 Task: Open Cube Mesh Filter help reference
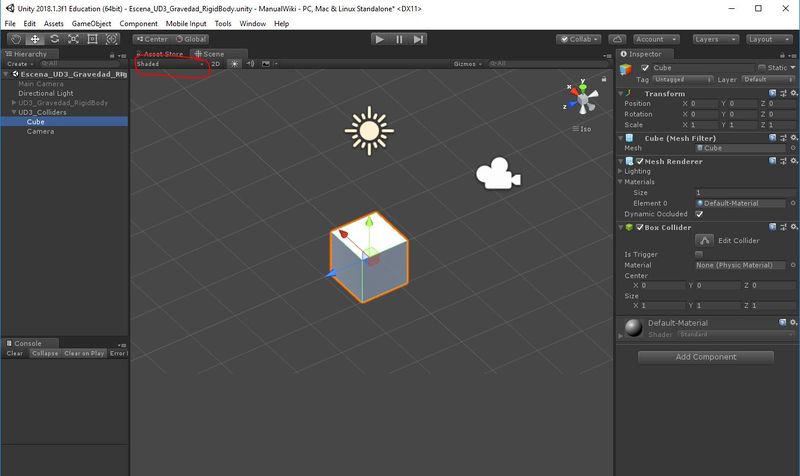(772, 138)
